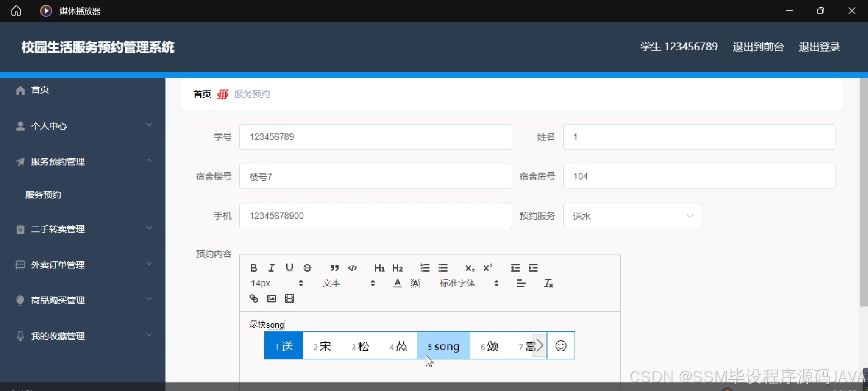Focus the 宿舍房号 input field
Image resolution: width=868 pixels, height=391 pixels.
[x=699, y=176]
